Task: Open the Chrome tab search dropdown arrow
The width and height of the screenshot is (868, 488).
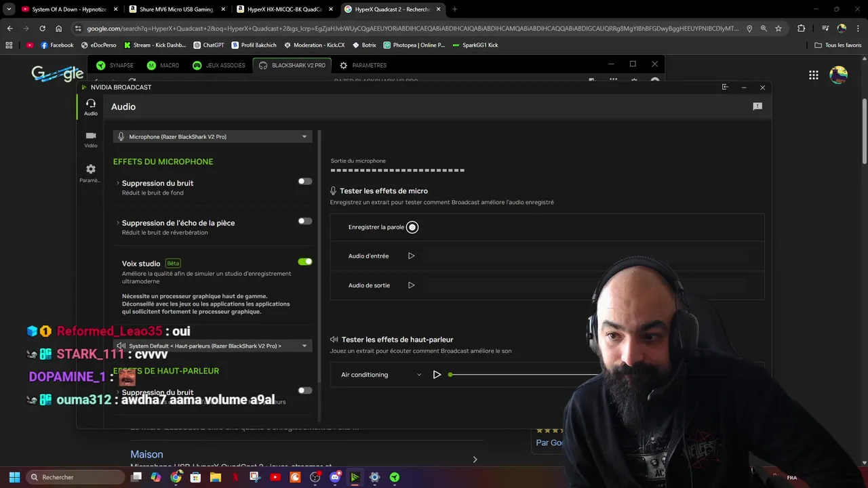Action: tap(9, 9)
